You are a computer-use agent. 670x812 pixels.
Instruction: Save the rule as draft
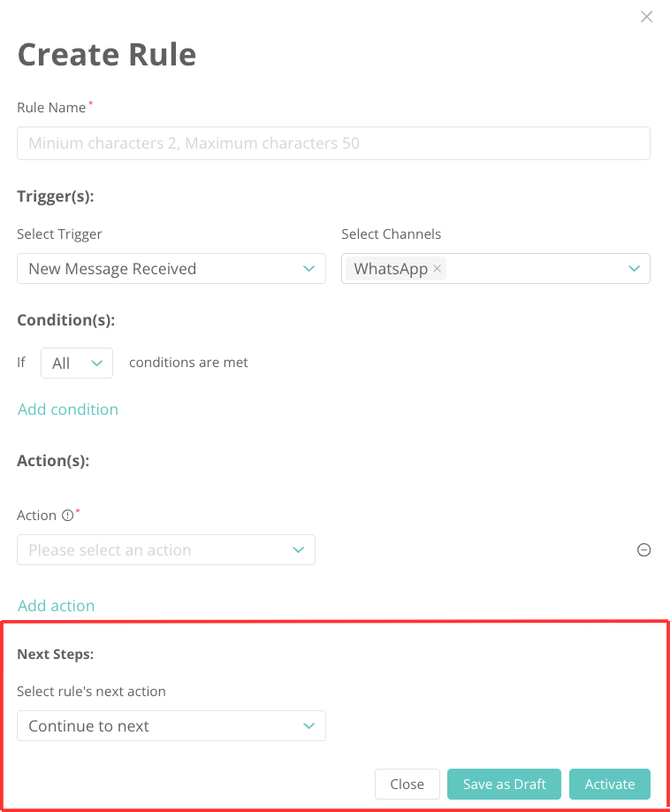(x=505, y=785)
